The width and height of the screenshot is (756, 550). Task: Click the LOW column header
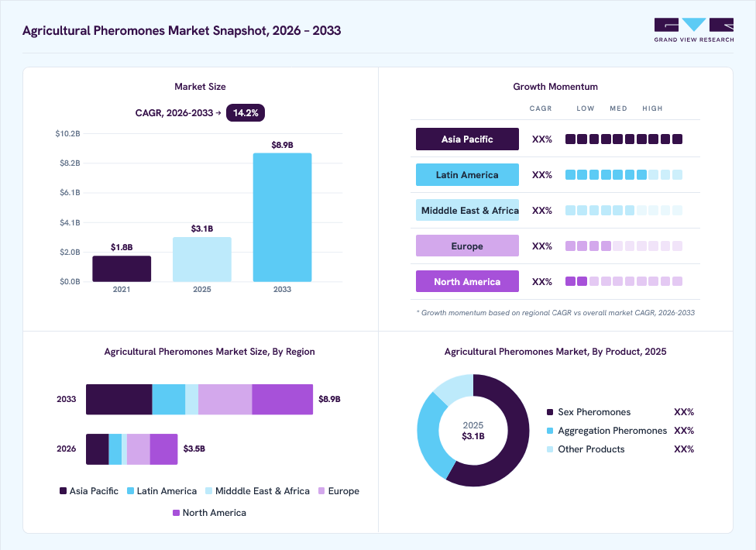[x=586, y=108]
